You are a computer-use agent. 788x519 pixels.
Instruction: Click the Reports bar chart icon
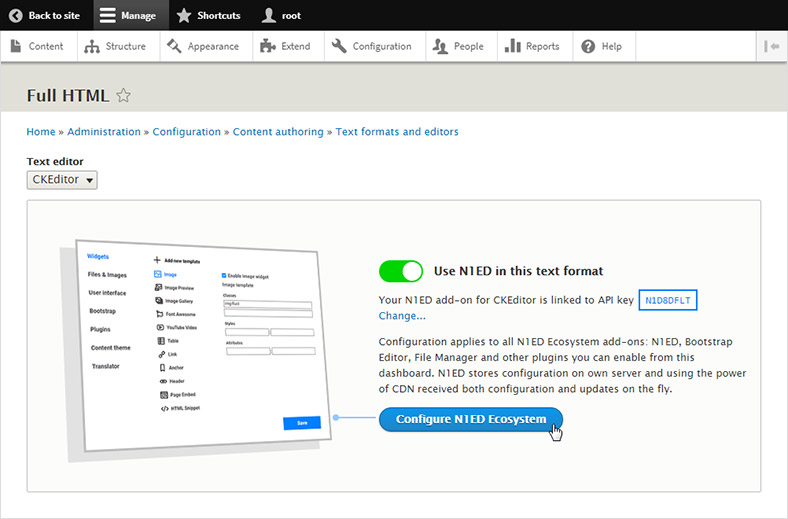coord(513,46)
